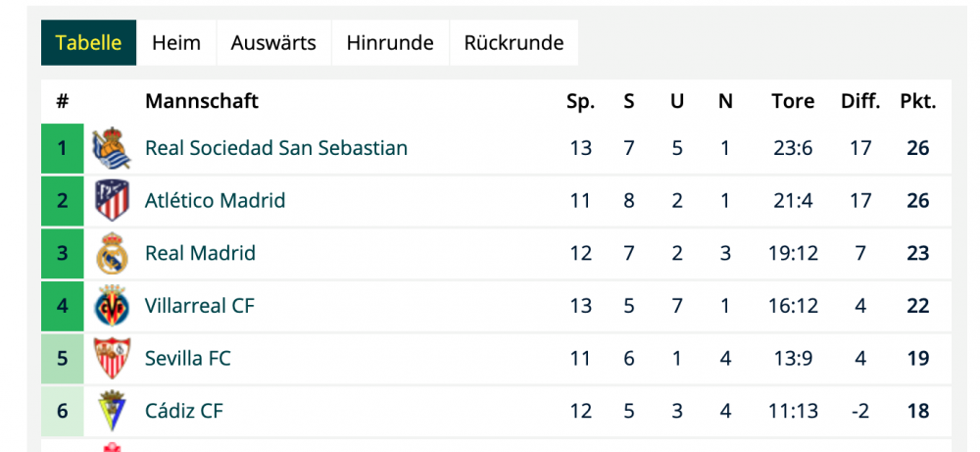Click the Villarreal CF club crest
Screen dimensions: 980x452
point(112,306)
